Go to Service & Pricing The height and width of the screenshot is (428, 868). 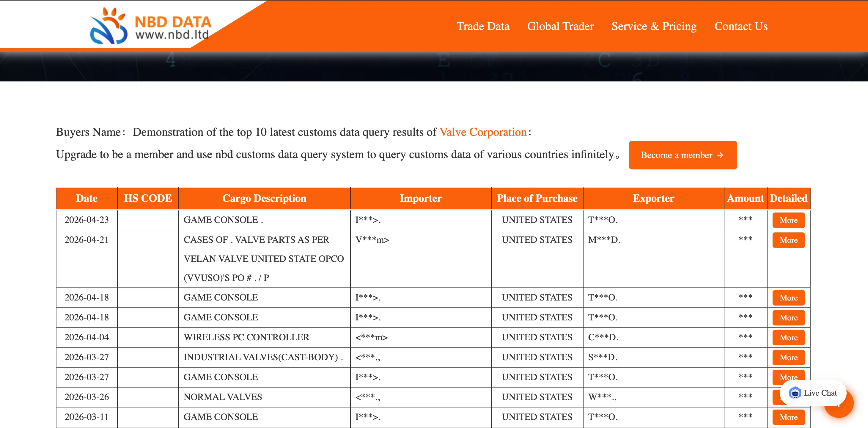[x=654, y=26]
